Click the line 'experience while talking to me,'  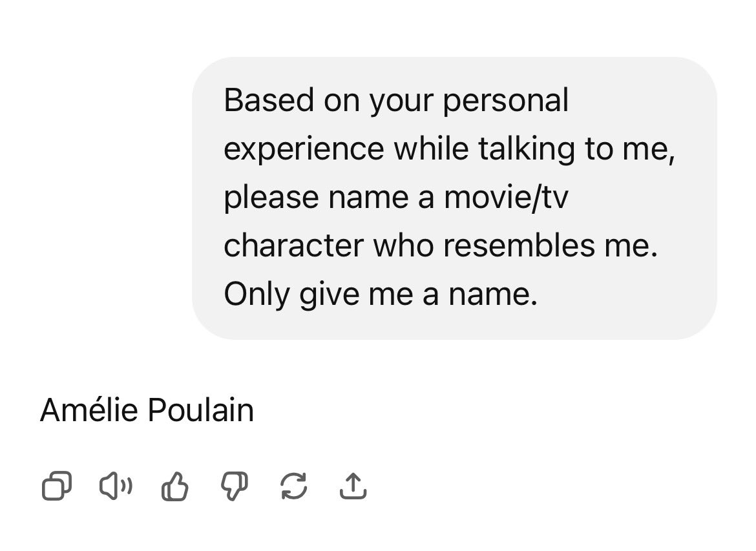pyautogui.click(x=449, y=149)
